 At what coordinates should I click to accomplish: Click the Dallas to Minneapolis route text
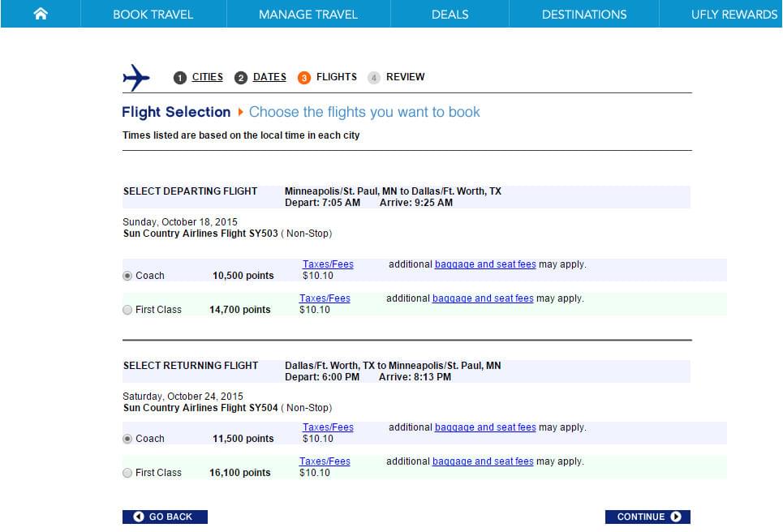pyautogui.click(x=393, y=365)
